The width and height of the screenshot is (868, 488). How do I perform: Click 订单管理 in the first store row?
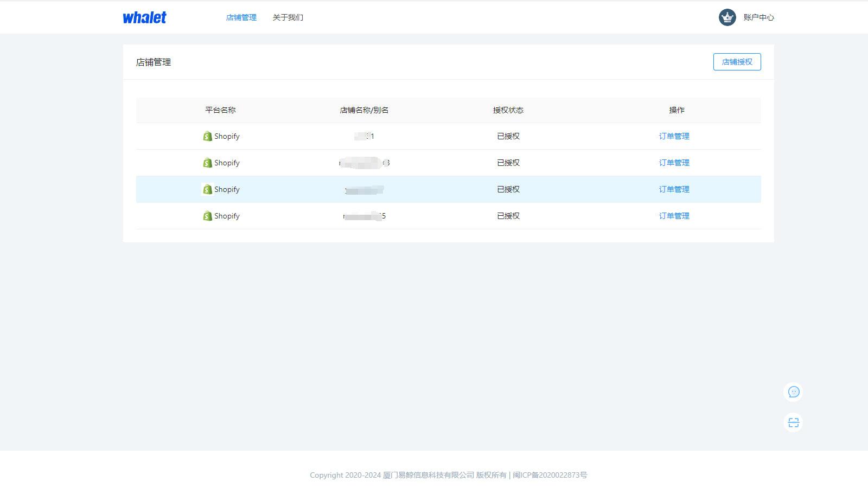pyautogui.click(x=674, y=136)
